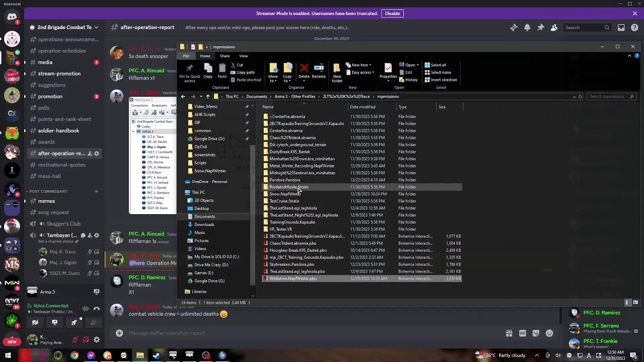Image resolution: width=644 pixels, height=362 pixels.
Task: Click Documents in address breadcrumb
Action: [257, 97]
